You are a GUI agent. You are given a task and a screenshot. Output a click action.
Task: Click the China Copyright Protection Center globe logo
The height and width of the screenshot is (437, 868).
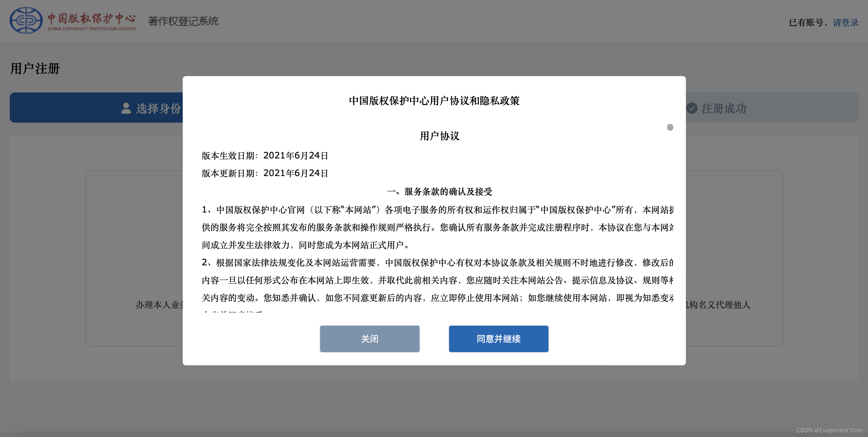click(x=26, y=20)
